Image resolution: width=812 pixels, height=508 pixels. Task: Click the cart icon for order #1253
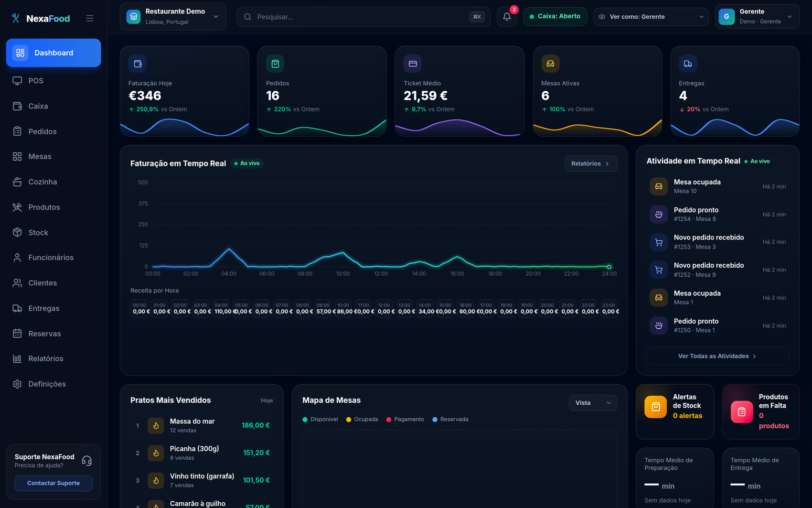pos(659,242)
